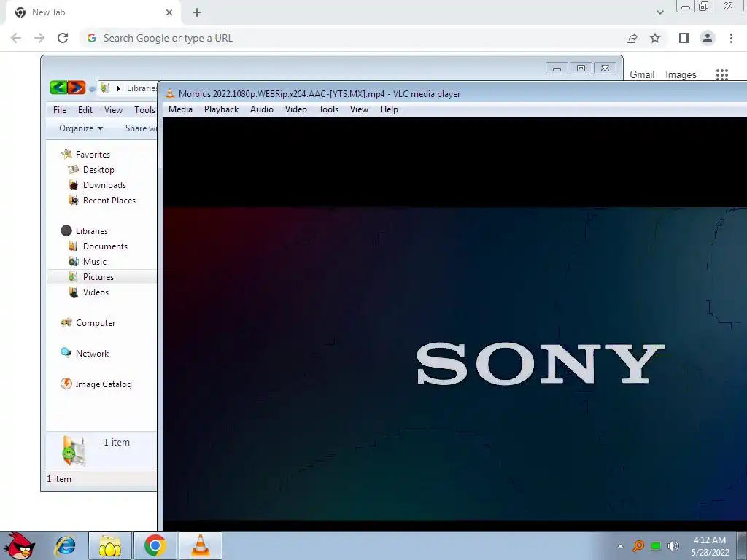Open the VLC Video menu
The width and height of the screenshot is (747, 560).
pyautogui.click(x=296, y=109)
